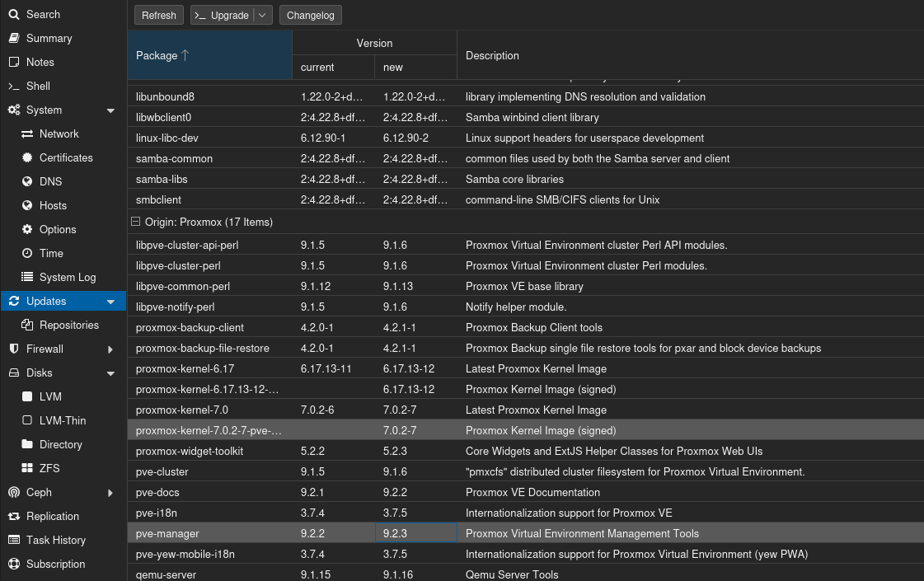Click the LVM-Thin outlined square icon
924x581 pixels.
click(x=27, y=421)
